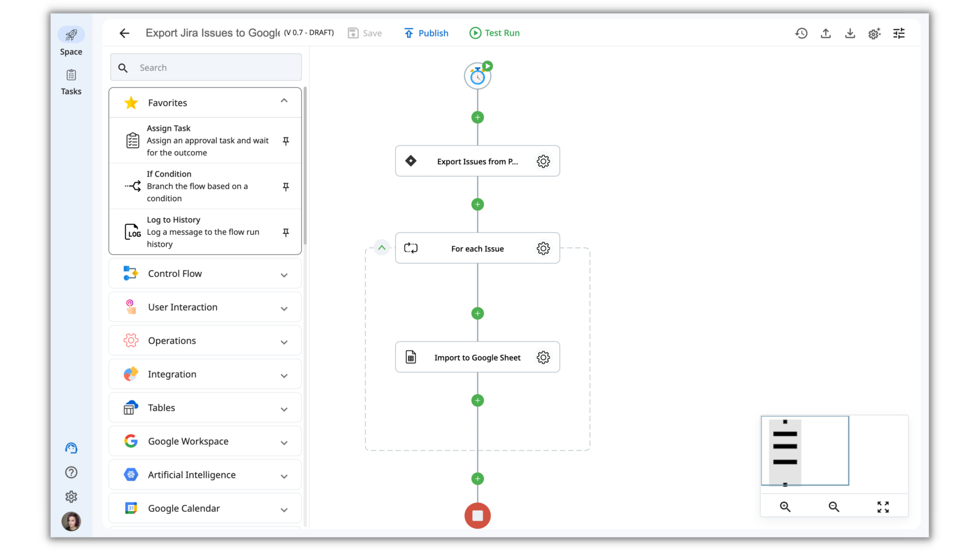This screenshot has height=551, width=980.
Task: Click the Save button
Action: [365, 33]
